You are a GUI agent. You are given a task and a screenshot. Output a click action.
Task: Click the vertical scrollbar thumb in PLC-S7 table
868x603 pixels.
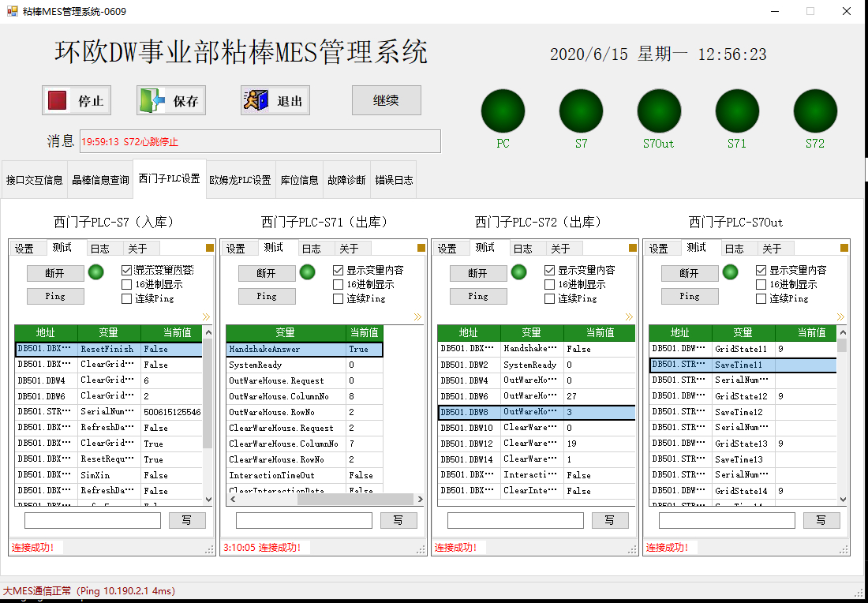208,393
